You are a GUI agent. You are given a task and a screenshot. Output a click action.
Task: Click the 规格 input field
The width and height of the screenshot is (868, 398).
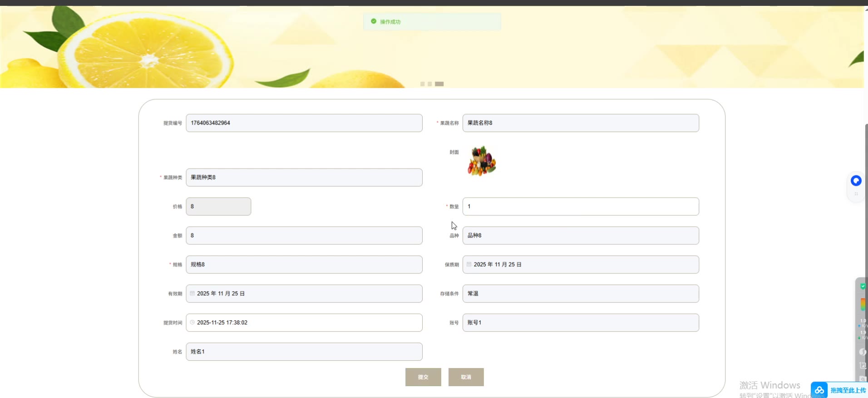tap(304, 265)
